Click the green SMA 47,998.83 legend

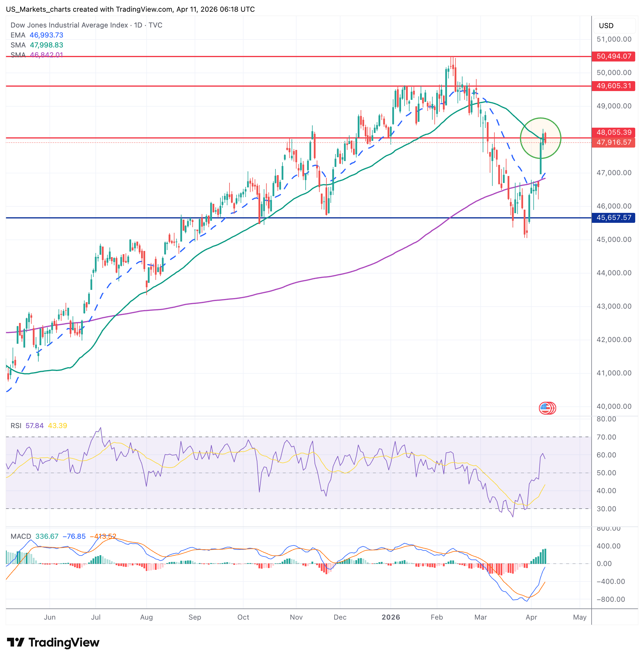coord(37,45)
